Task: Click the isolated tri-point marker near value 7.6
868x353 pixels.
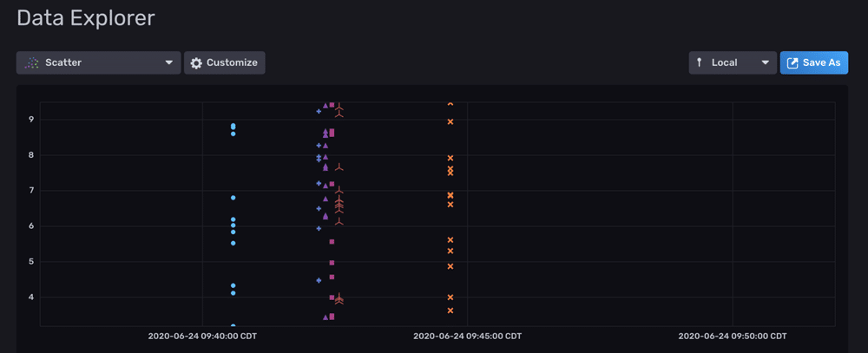Action: pyautogui.click(x=339, y=167)
